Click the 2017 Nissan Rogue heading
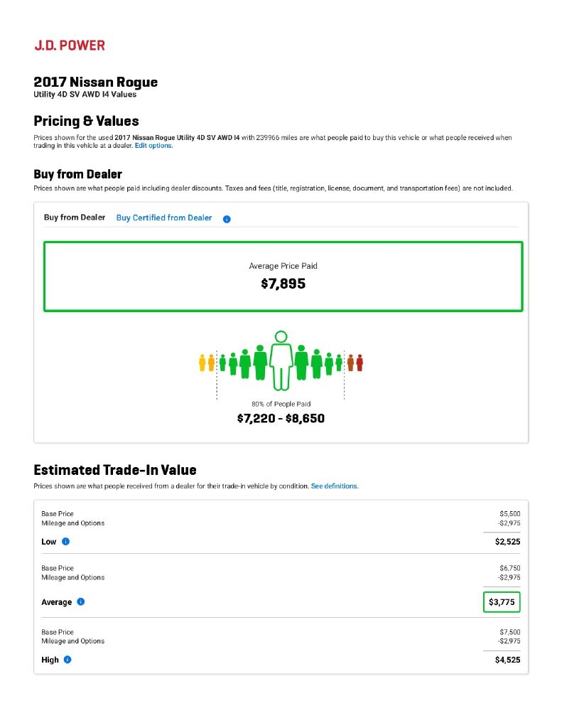 [96, 82]
